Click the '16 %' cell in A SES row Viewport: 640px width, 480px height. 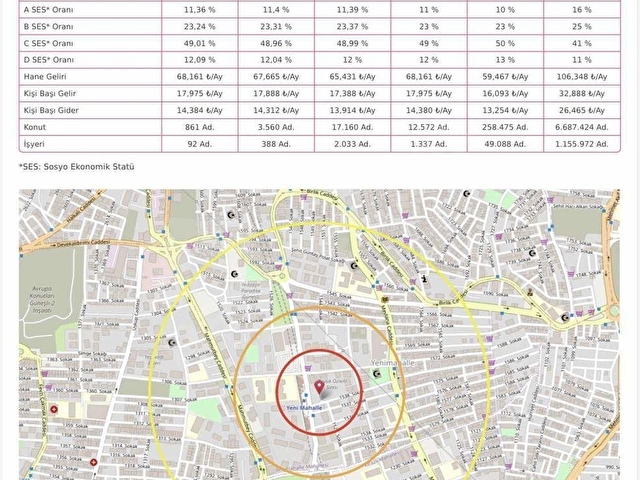582,9
